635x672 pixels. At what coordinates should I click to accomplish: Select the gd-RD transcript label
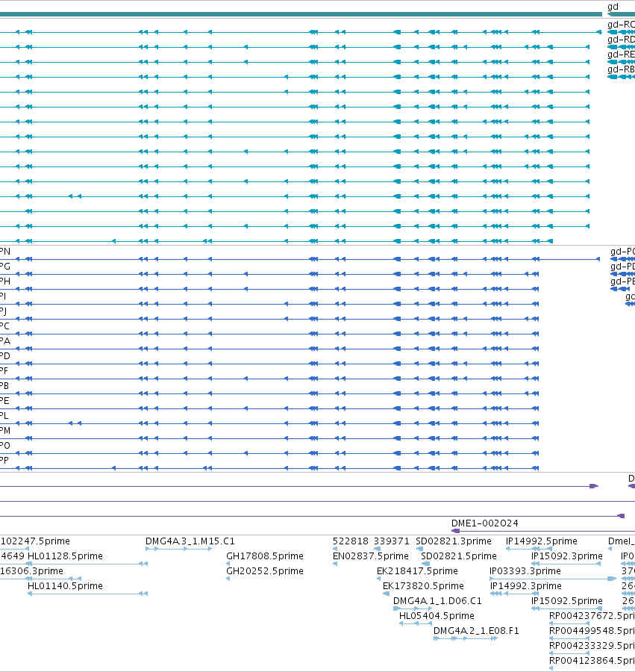(621, 40)
